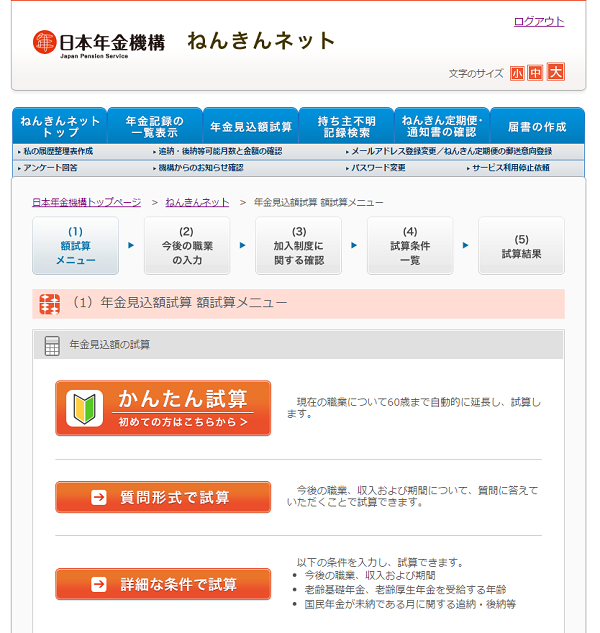This screenshot has height=633, width=600.
Task: Click step (5) 試算結果 box
Action: (521, 245)
